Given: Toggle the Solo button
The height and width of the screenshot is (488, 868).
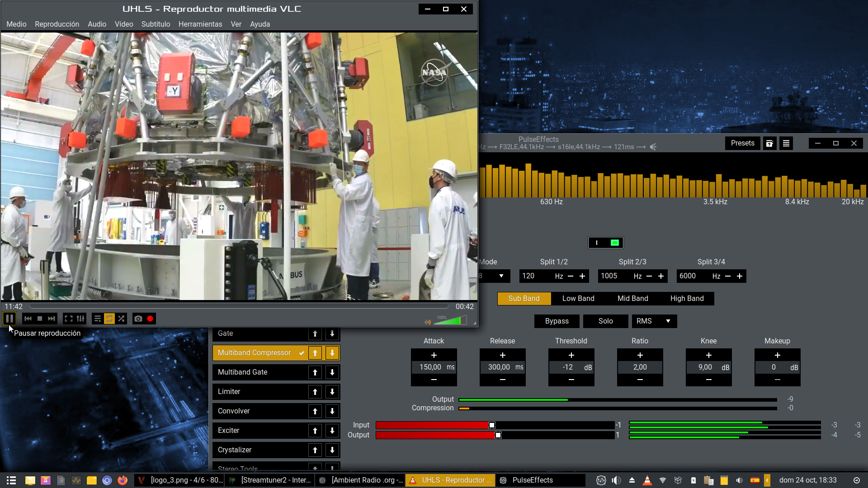Looking at the screenshot, I should coord(606,321).
